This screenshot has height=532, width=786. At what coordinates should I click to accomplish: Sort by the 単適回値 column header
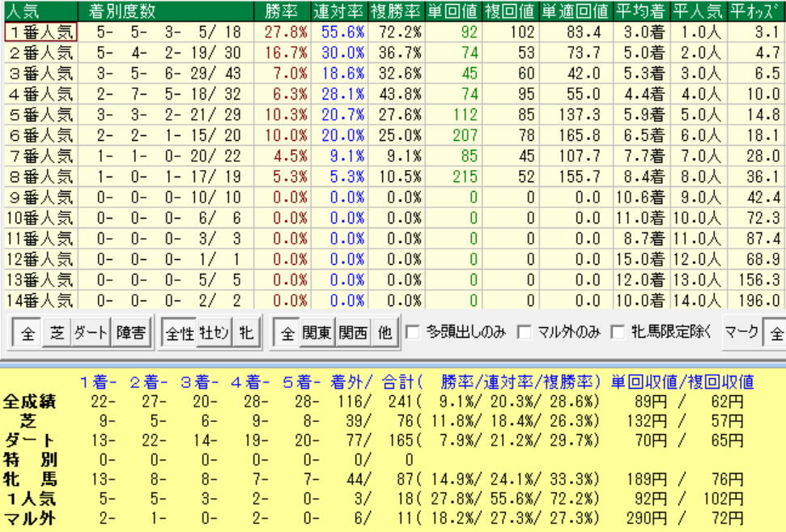(576, 11)
